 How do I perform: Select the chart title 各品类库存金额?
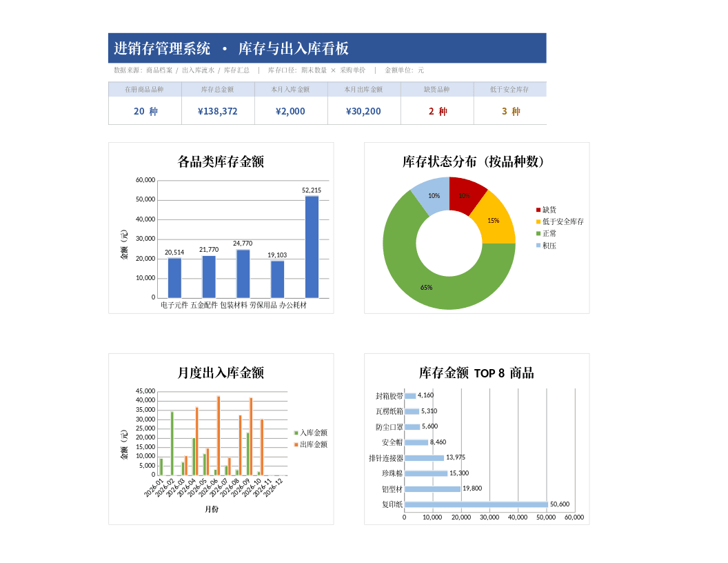pos(221,161)
